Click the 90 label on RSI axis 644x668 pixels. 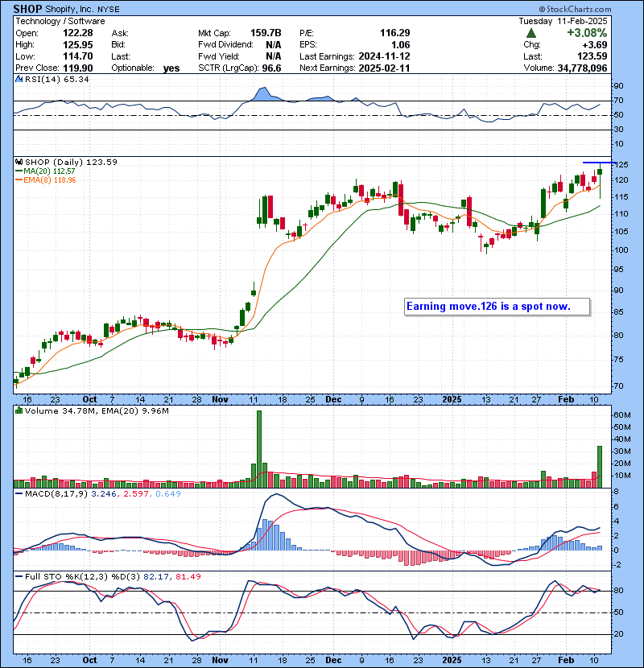click(x=619, y=86)
